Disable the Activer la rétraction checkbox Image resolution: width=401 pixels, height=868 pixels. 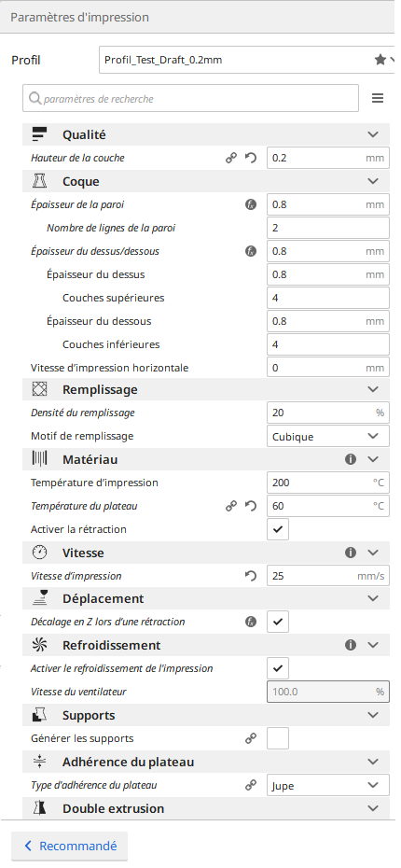[278, 530]
